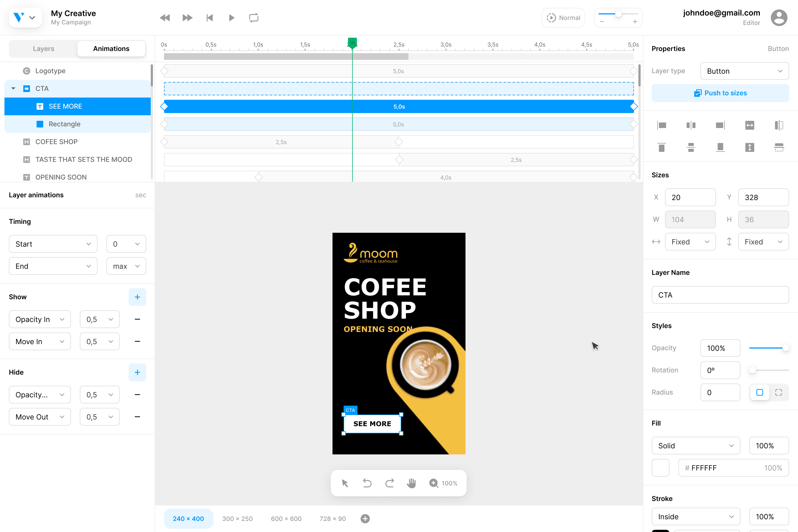This screenshot has width=798, height=532.
Task: Expand the Fill type dropdown
Action: click(x=695, y=446)
